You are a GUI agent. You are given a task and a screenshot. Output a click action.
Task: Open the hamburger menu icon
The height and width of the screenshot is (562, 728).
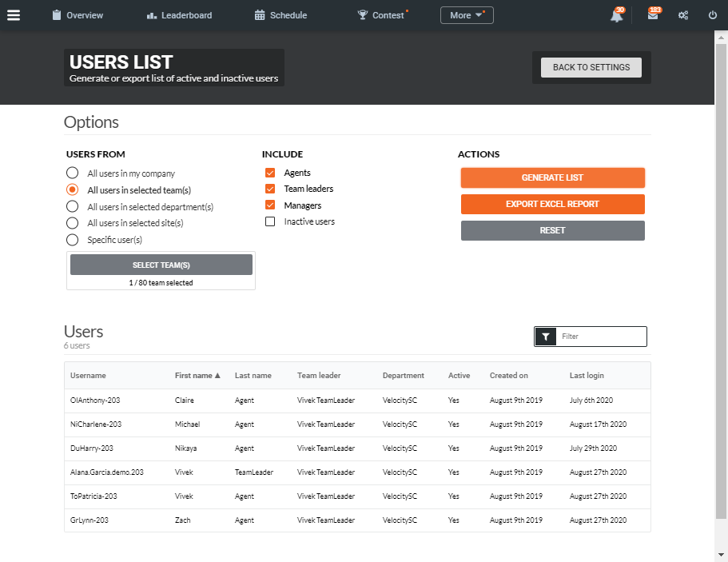[x=14, y=15]
